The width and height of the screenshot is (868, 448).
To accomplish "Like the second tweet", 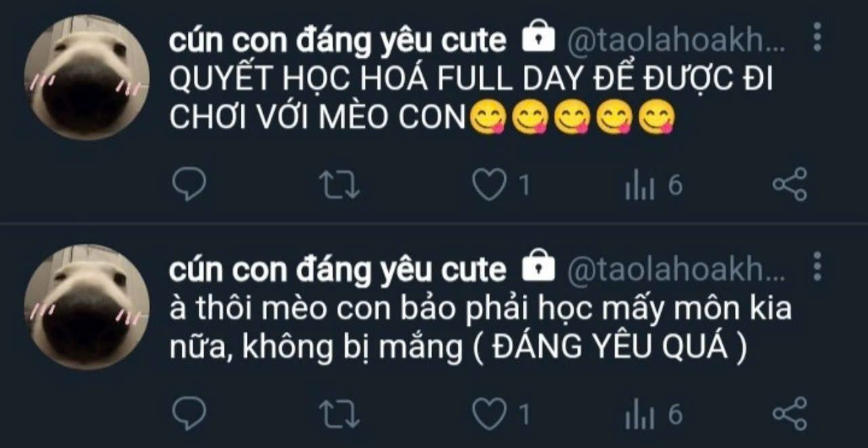I will (x=489, y=413).
